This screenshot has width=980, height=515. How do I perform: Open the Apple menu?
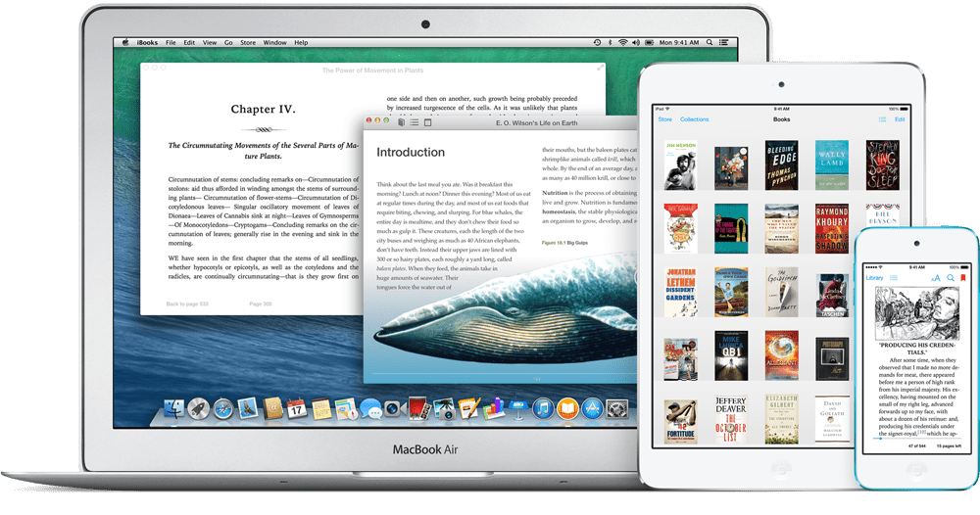click(125, 43)
